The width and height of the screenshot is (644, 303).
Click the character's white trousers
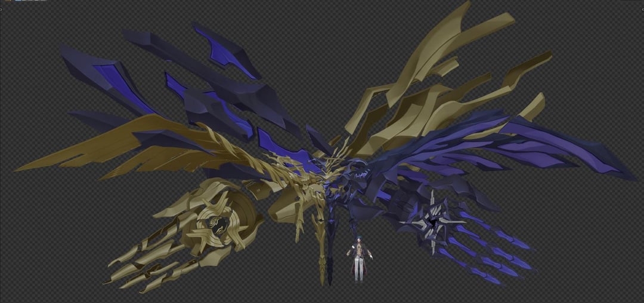(x=359, y=271)
